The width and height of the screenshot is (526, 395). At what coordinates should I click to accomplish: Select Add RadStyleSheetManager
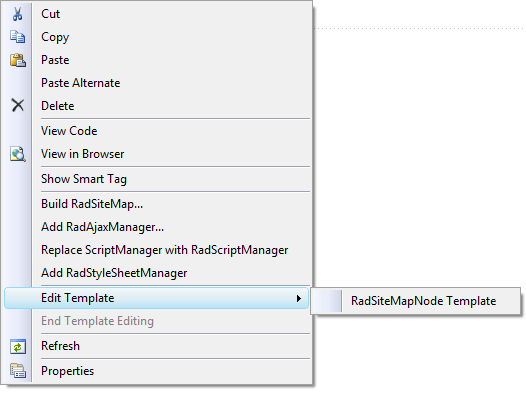point(156,273)
